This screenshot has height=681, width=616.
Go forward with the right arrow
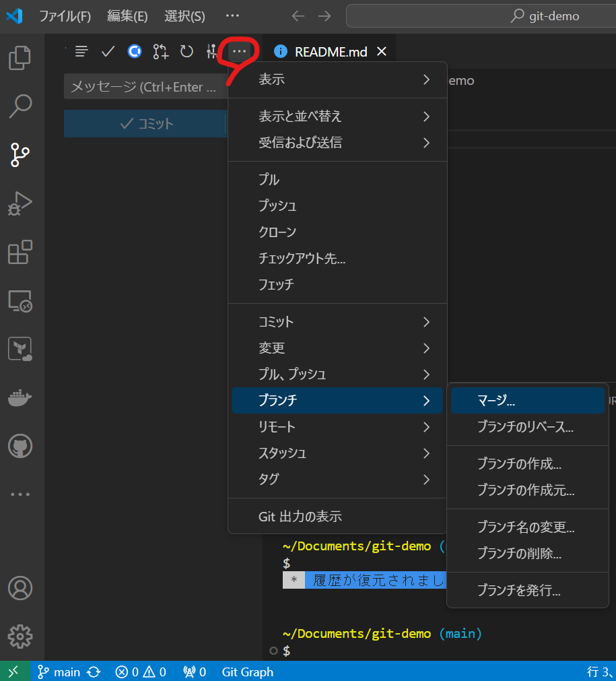324,16
